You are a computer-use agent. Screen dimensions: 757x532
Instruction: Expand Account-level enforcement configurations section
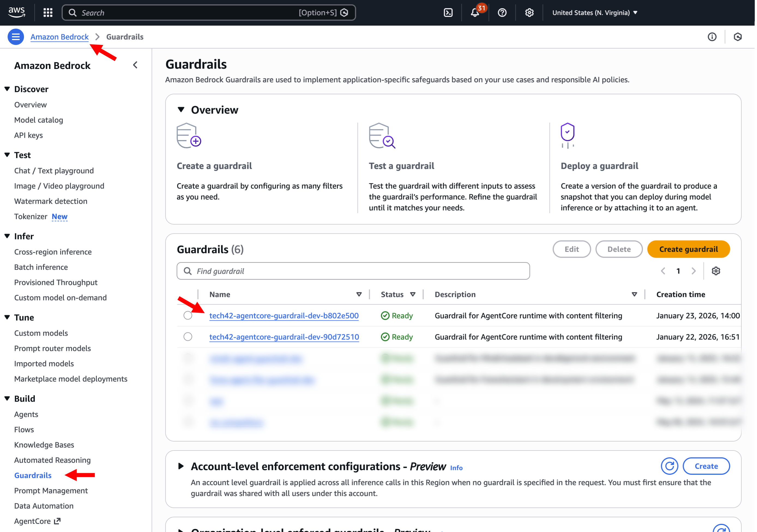[181, 466]
